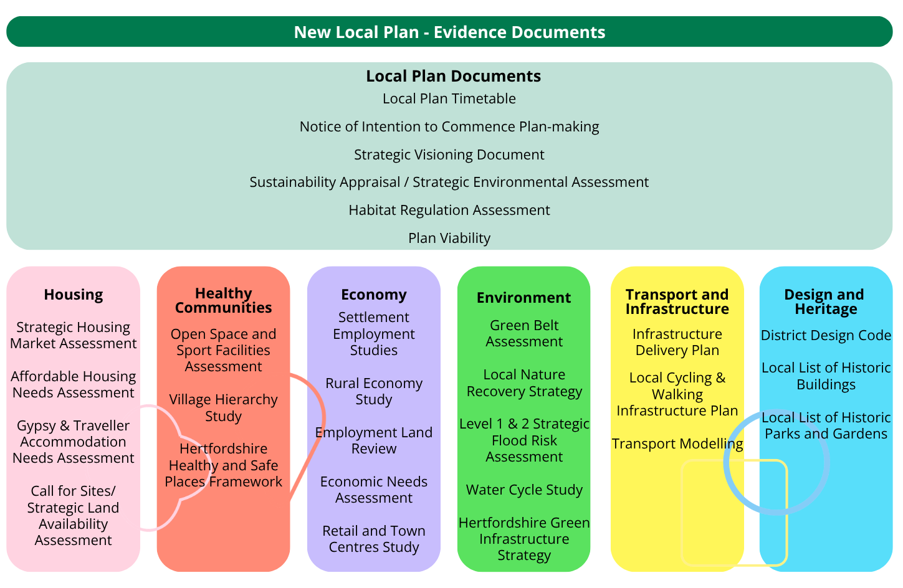Select 'Hertfordshire Healthy and Safe Places Framework'
The image size is (903, 588).
click(224, 465)
